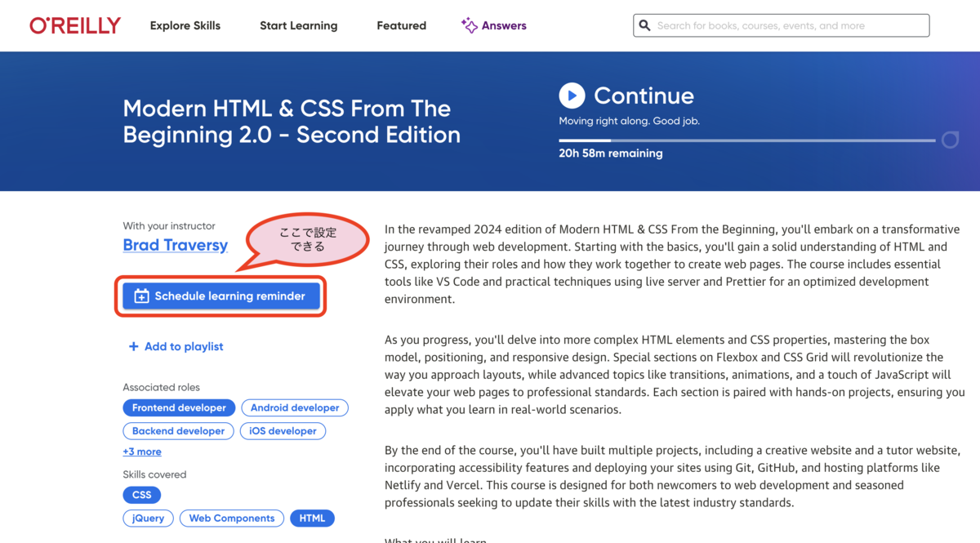Open the Start Learning menu

tap(298, 25)
